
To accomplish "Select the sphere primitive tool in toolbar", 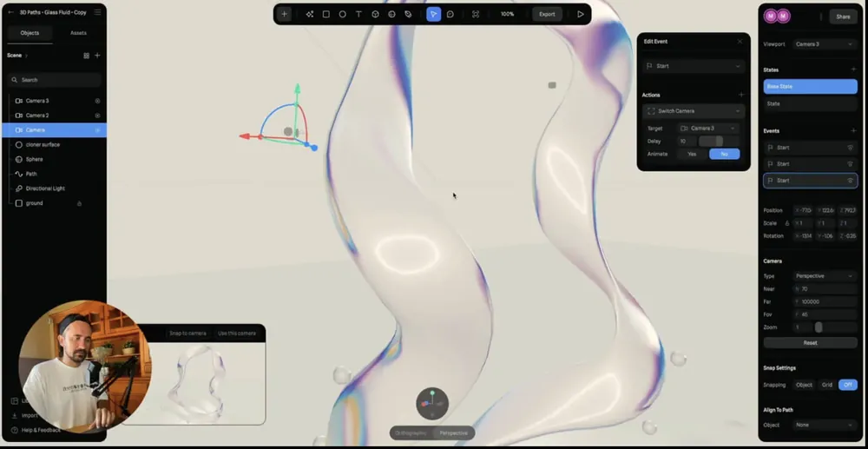I will (x=392, y=15).
